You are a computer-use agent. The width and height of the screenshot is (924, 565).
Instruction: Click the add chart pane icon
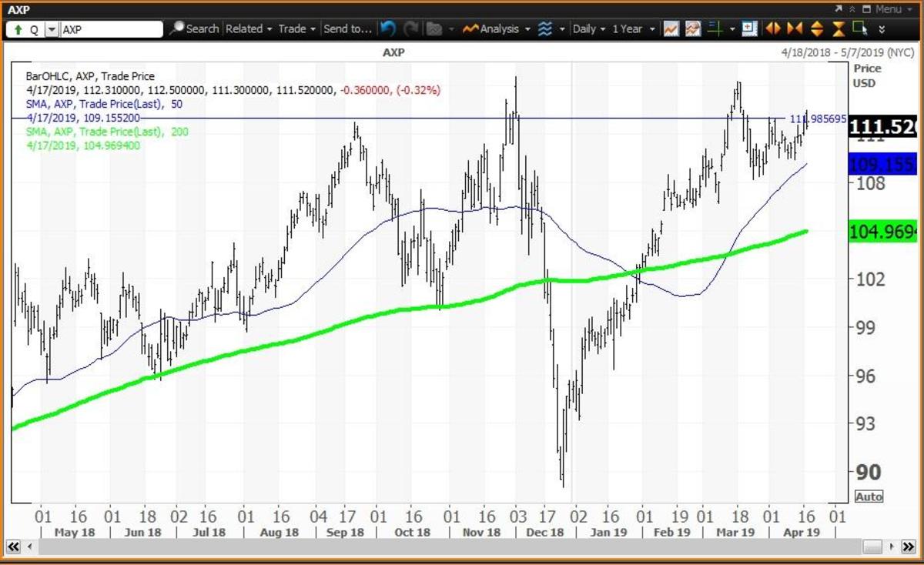point(749,28)
